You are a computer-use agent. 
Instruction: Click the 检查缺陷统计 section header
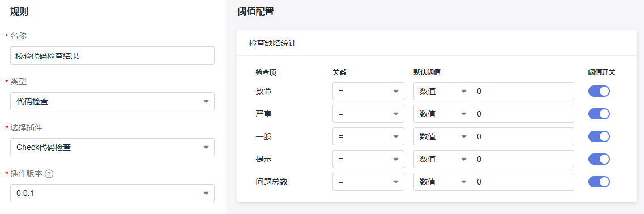click(272, 42)
